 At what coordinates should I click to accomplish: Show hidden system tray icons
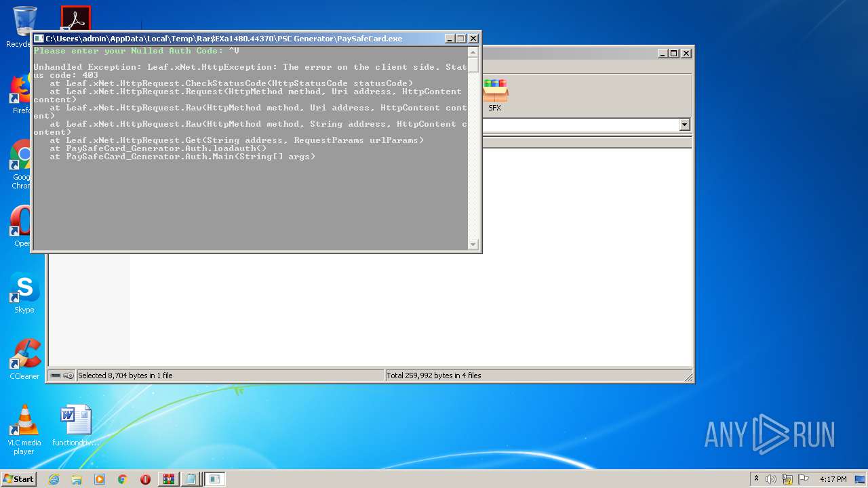click(x=756, y=479)
